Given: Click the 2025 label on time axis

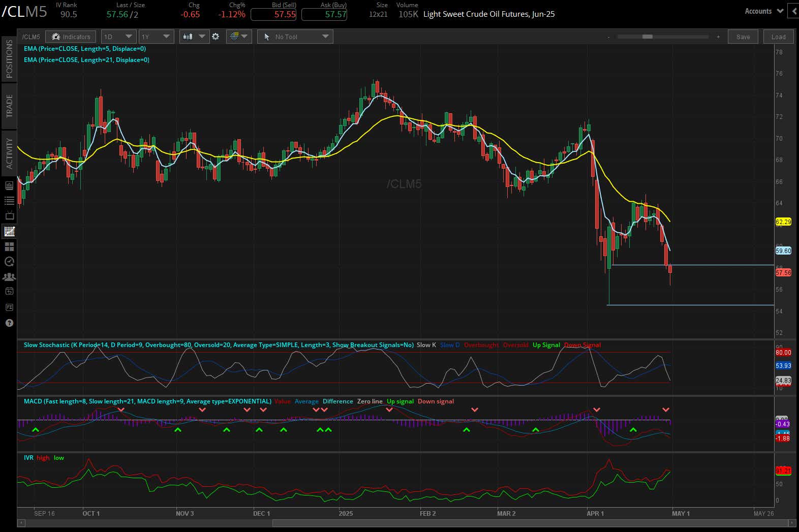Looking at the screenshot, I should tap(346, 514).
